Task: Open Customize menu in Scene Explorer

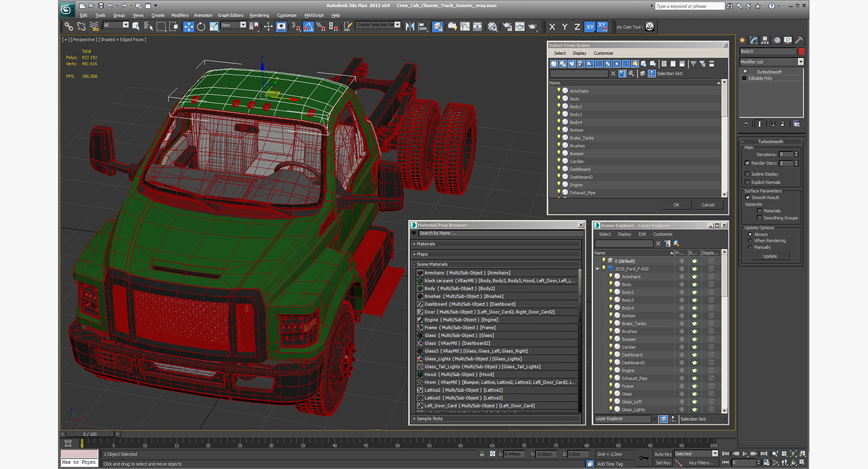Action: (x=663, y=234)
